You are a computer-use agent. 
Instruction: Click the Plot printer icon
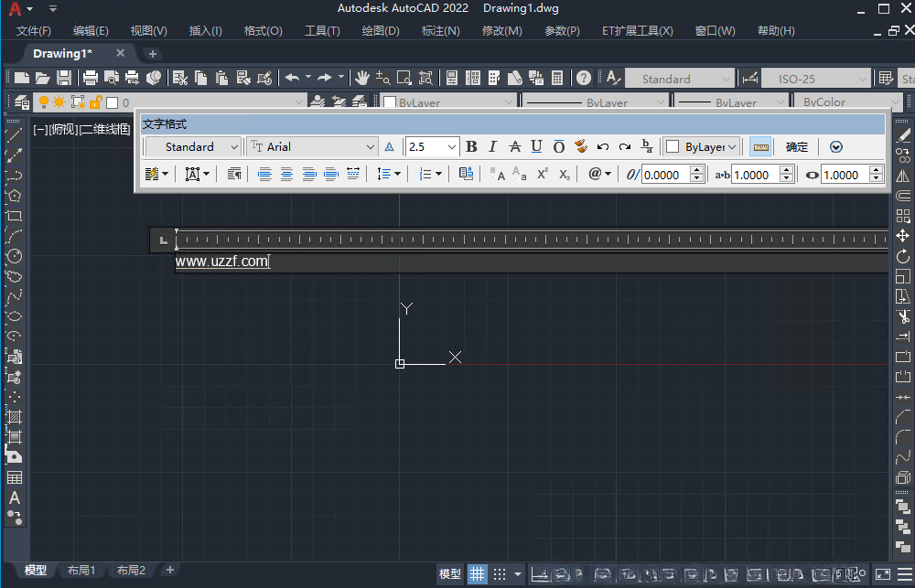point(90,78)
